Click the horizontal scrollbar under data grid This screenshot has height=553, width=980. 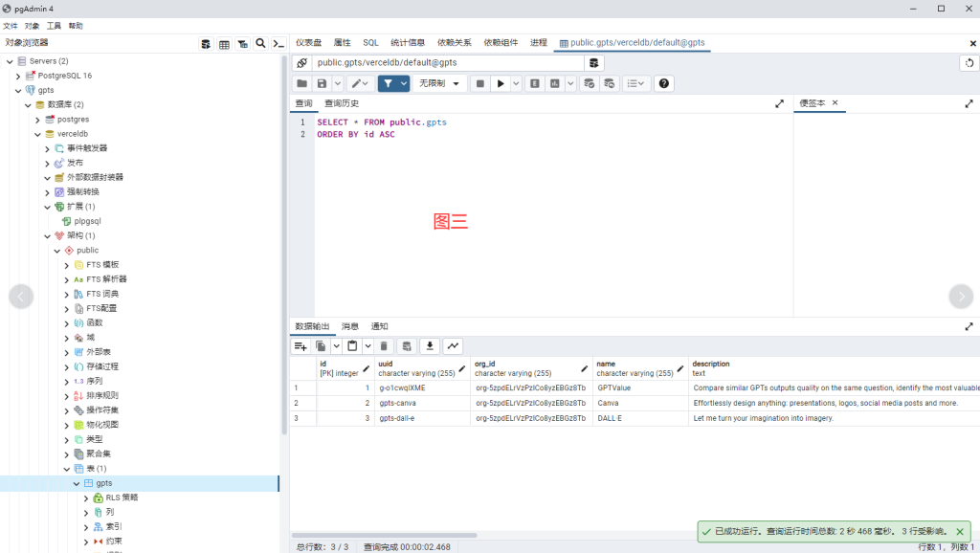(x=385, y=536)
